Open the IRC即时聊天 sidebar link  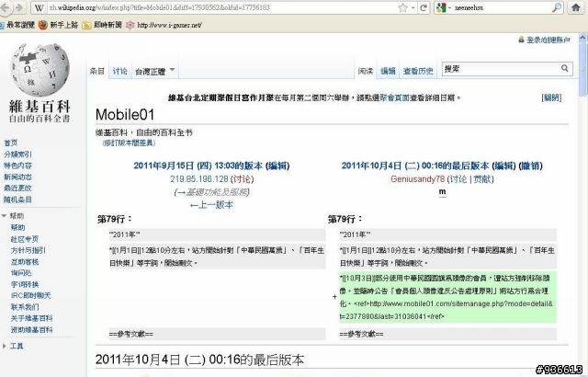coord(30,295)
